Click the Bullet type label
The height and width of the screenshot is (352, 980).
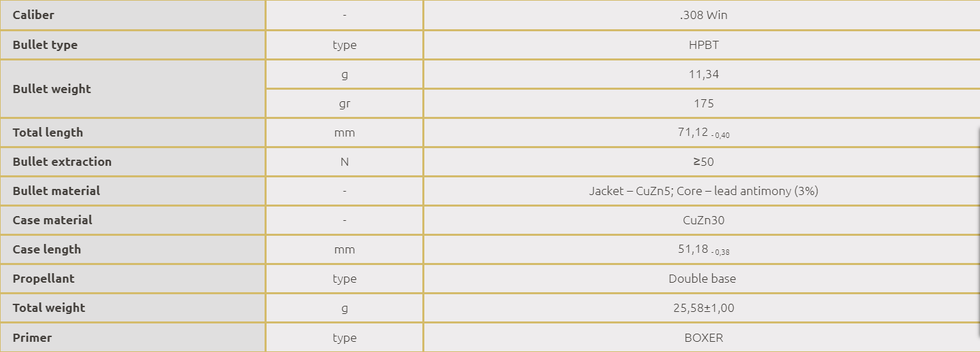[x=45, y=45]
